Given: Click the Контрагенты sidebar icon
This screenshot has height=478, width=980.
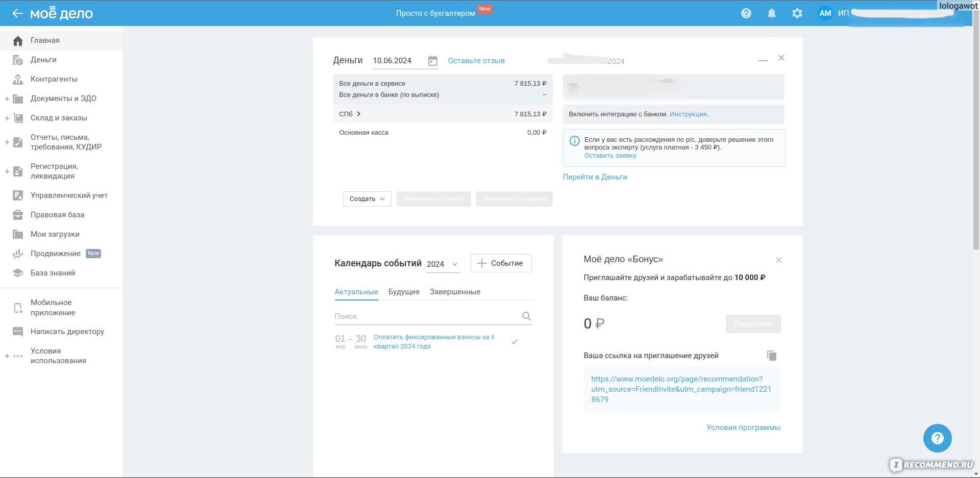Looking at the screenshot, I should coord(18,80).
